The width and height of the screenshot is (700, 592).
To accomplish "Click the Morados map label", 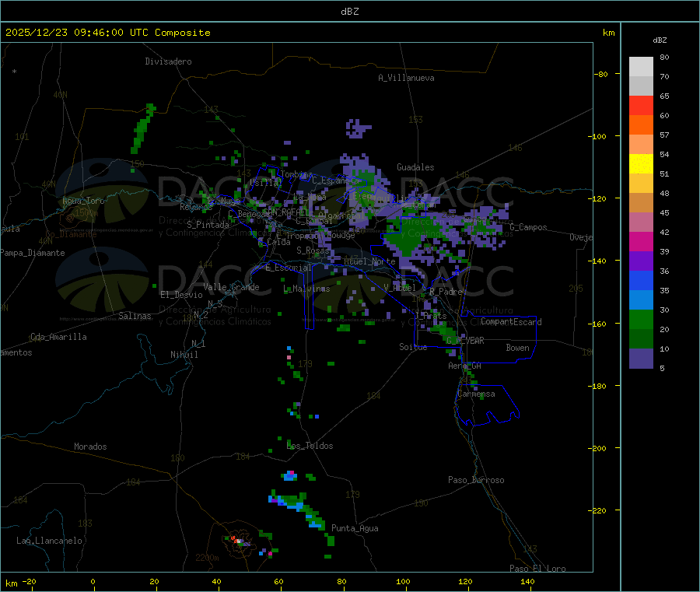I will coord(91,447).
